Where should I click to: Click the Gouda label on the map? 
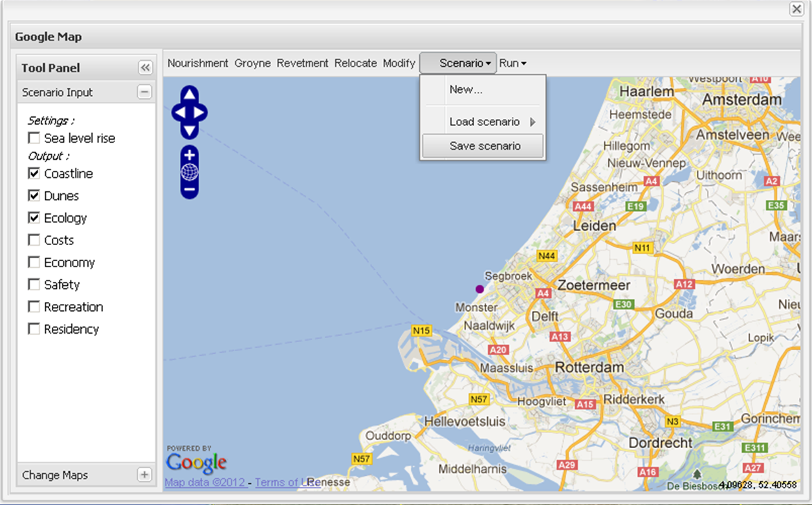pos(674,314)
